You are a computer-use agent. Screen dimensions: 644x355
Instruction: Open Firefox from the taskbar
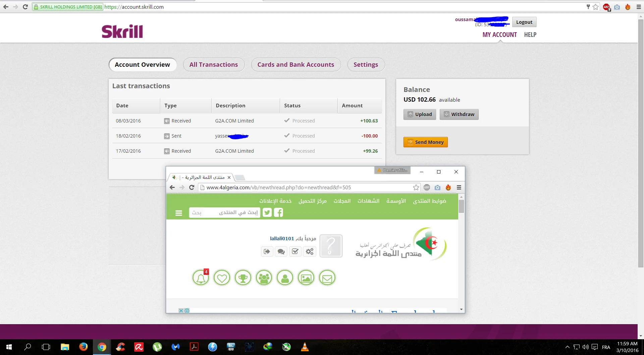coord(83,347)
